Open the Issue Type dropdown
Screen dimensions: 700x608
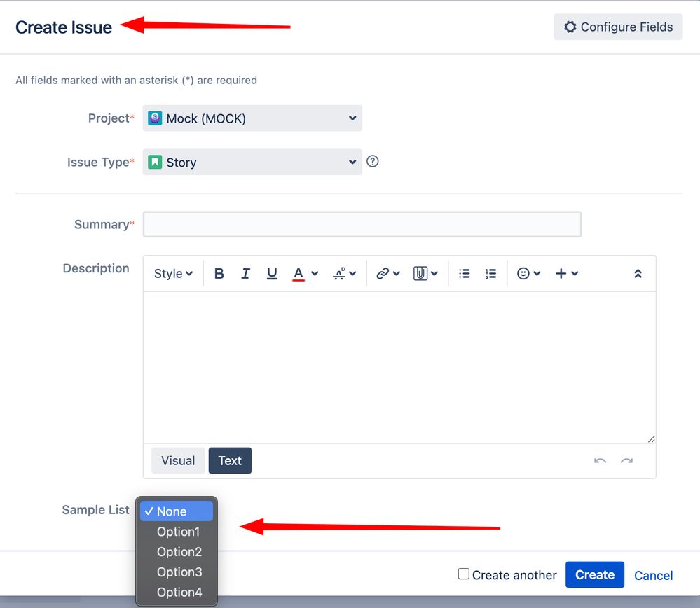tap(252, 162)
